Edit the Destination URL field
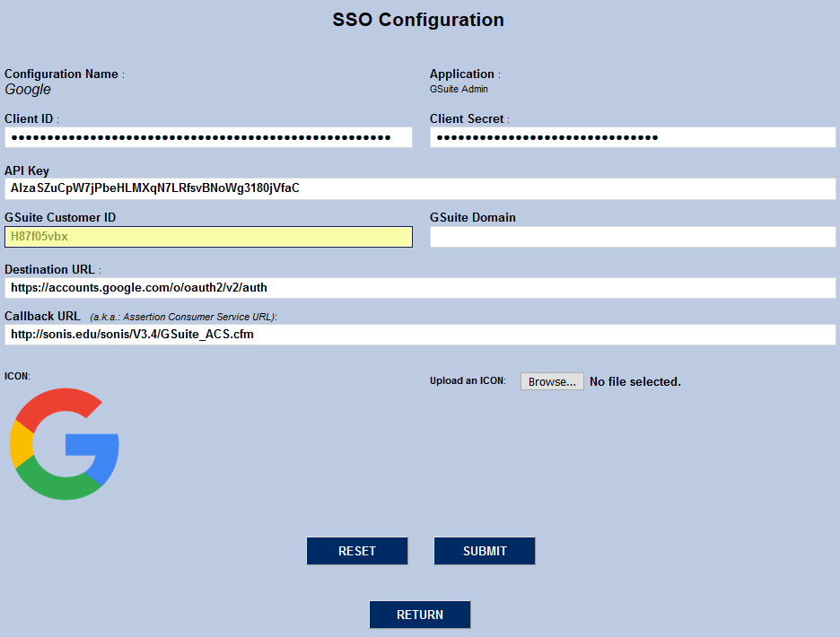This screenshot has height=637, width=840. tap(420, 288)
